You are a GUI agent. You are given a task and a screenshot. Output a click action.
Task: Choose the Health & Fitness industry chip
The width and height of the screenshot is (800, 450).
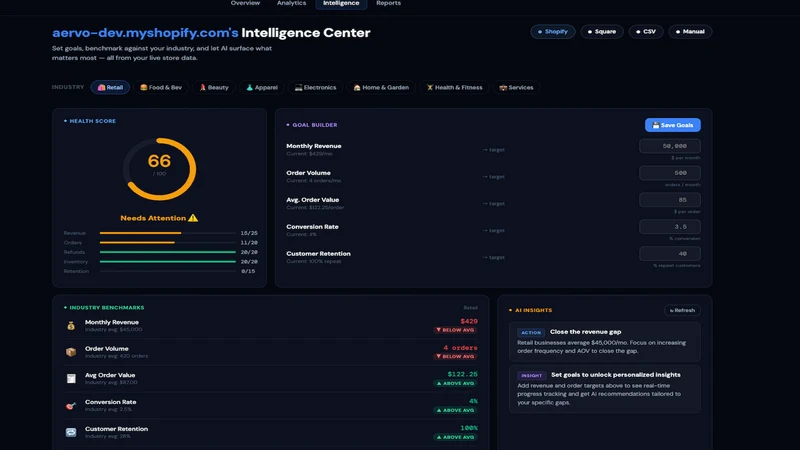click(x=454, y=87)
